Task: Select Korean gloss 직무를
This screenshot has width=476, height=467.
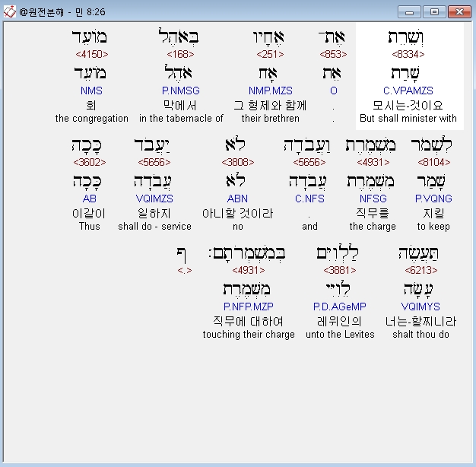Action: pos(373,213)
